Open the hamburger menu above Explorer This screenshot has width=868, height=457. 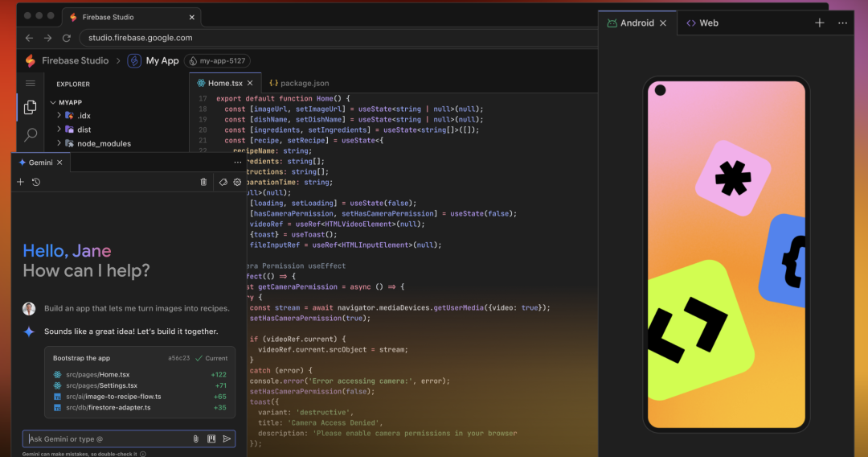point(31,84)
